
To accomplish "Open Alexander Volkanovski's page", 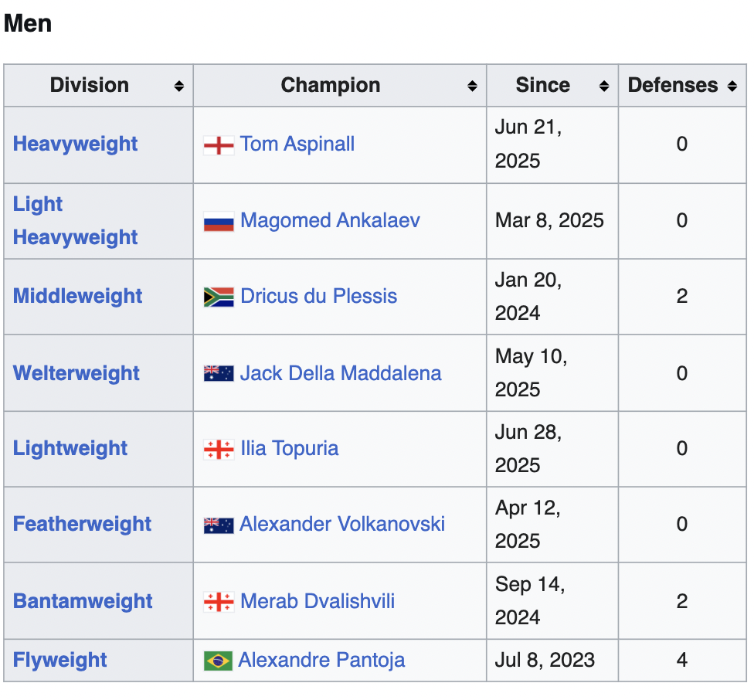I will pyautogui.click(x=342, y=524).
